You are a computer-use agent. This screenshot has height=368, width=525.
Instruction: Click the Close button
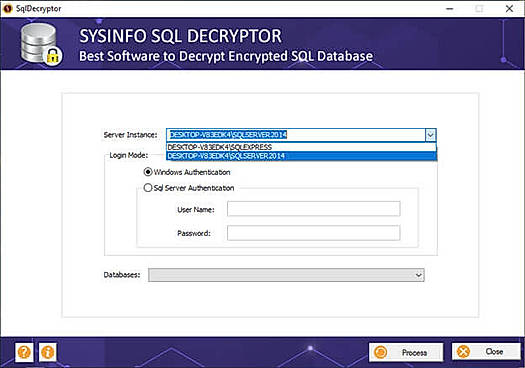coord(486,352)
